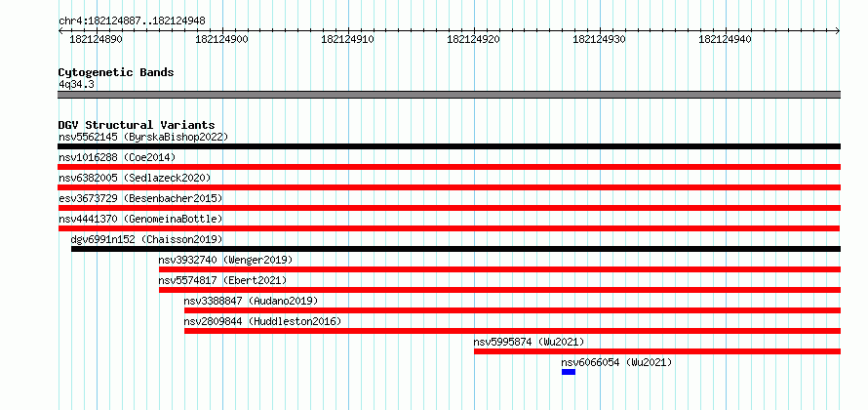Click the red bar under nsv5574817
This screenshot has width=868, height=410.
click(x=499, y=290)
